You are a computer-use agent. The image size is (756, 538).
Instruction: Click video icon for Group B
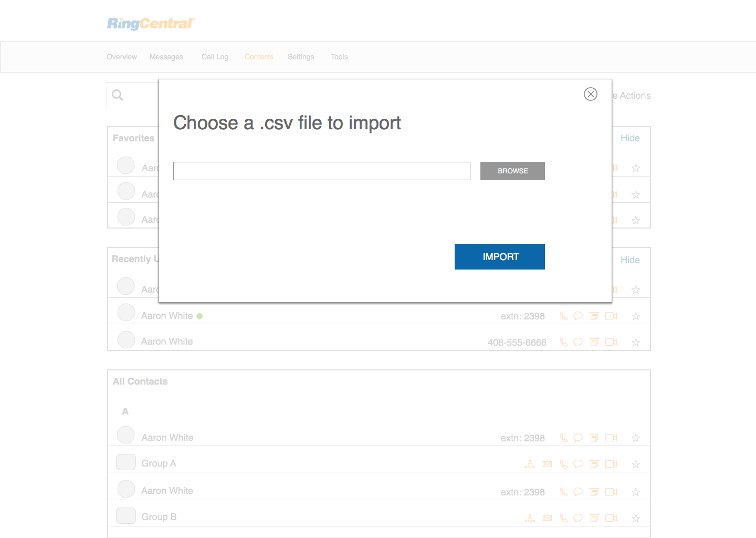pyautogui.click(x=611, y=518)
